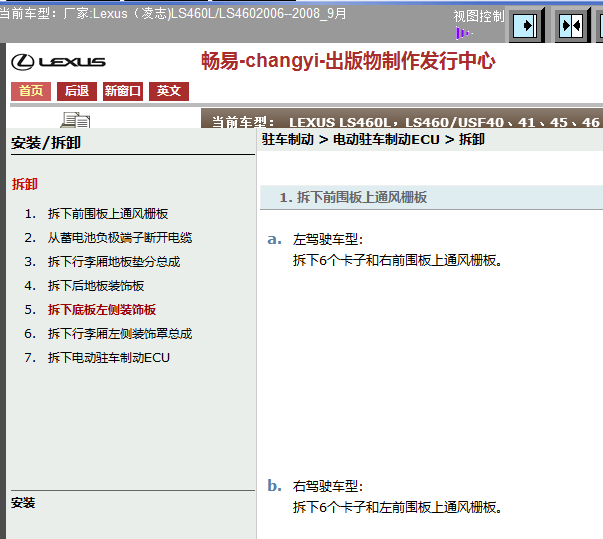
Task: Click 电动驻车制动ECU in the breadcrumb
Action: pyautogui.click(x=386, y=139)
